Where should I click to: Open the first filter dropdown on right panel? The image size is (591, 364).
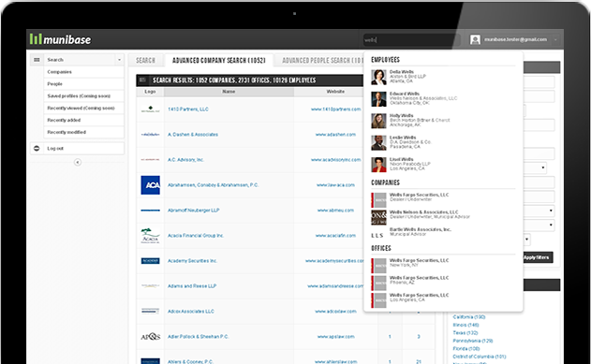coord(542,167)
